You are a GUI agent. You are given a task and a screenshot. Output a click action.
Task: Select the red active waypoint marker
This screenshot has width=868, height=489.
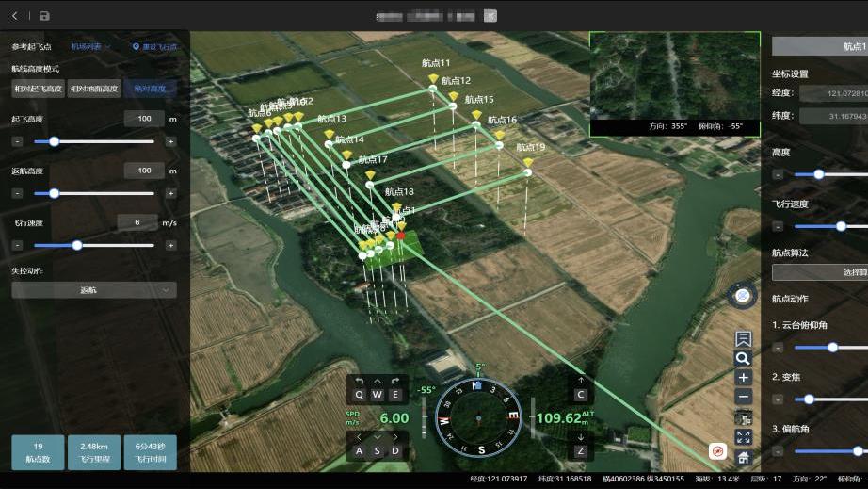pos(400,236)
